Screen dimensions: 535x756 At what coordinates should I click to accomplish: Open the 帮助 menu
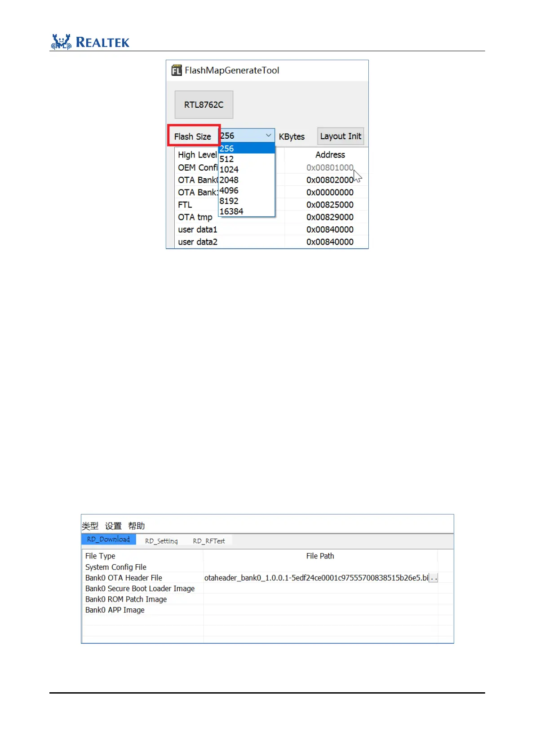(x=137, y=526)
